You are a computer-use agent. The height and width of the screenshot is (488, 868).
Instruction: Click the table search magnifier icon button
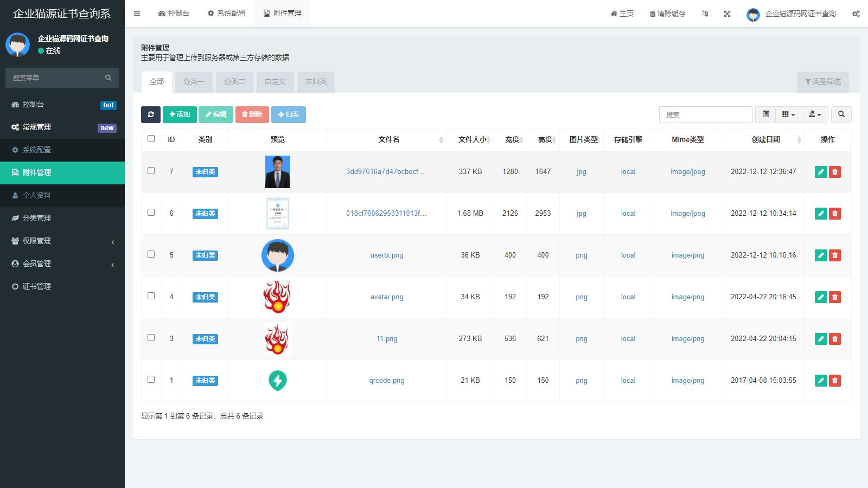(x=841, y=114)
